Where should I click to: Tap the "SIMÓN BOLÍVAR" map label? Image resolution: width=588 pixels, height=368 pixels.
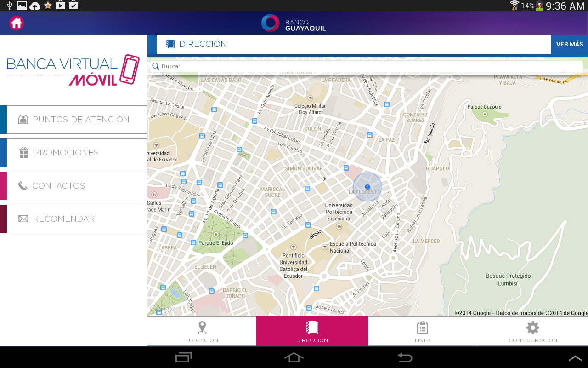[x=304, y=168]
